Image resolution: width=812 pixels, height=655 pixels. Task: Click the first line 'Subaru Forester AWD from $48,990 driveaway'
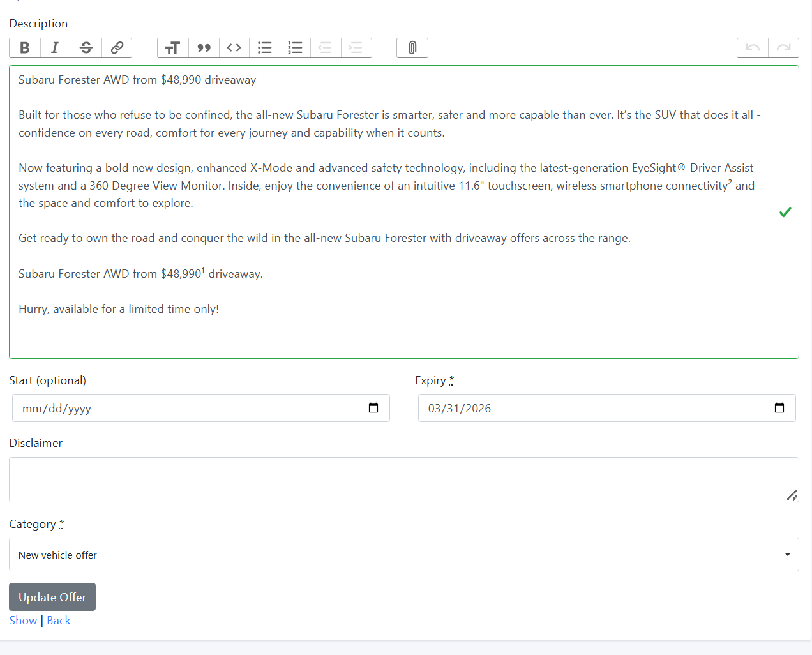(137, 80)
